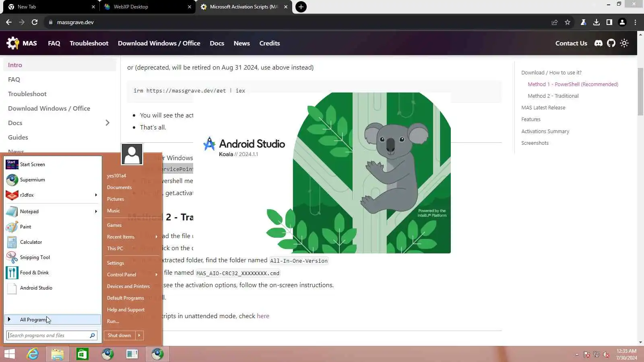Screen dimensions: 644x362
Task: Click the page vertical scrollbar thumb
Action: pyautogui.click(x=640, y=92)
